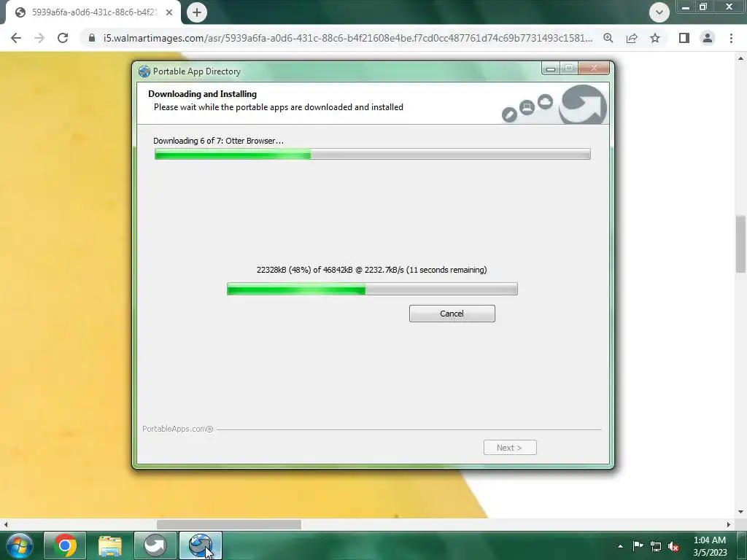Open Chrome side panel

684,38
